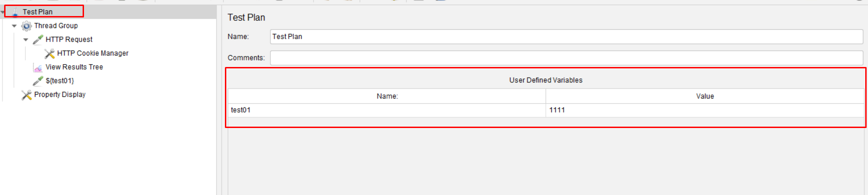Click the Test Plan flask icon
The height and width of the screenshot is (195, 868).
click(15, 12)
